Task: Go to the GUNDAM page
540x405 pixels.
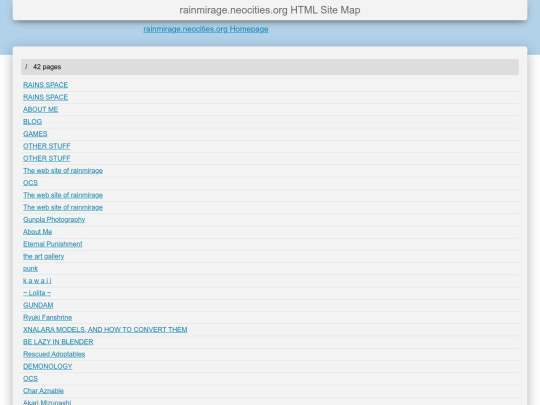Action: point(38,305)
